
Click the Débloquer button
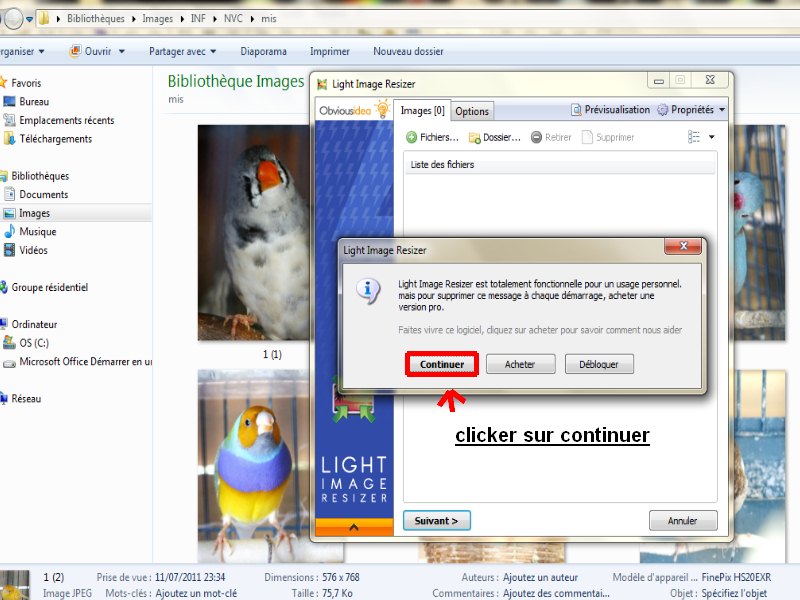click(599, 365)
